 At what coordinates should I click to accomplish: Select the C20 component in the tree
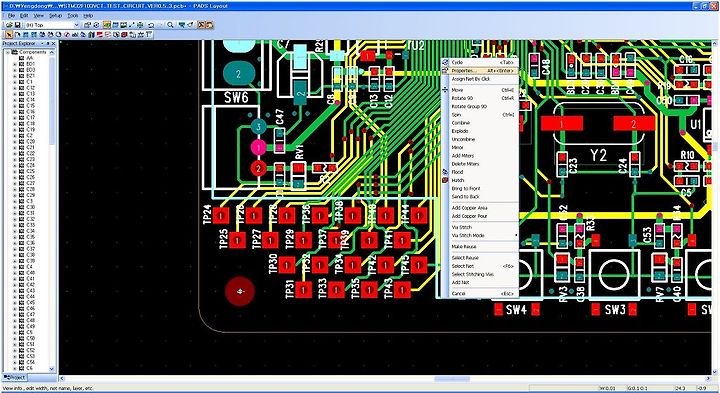30,141
